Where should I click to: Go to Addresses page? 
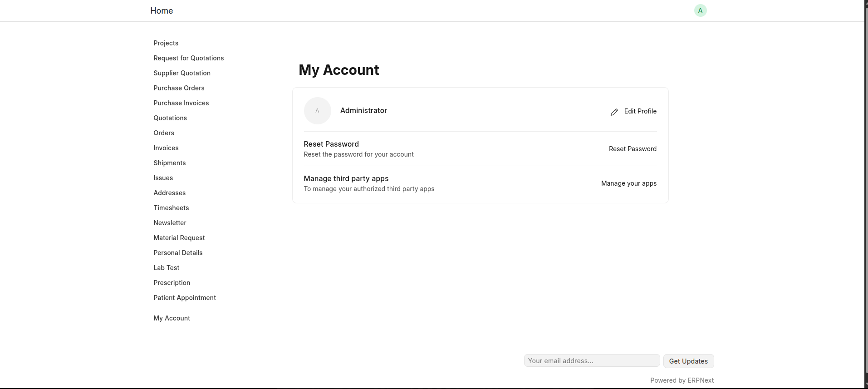(x=169, y=193)
